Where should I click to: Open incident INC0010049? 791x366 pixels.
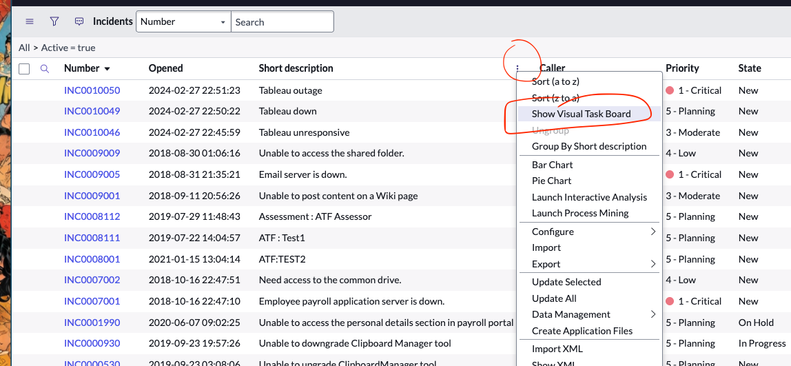click(x=92, y=111)
